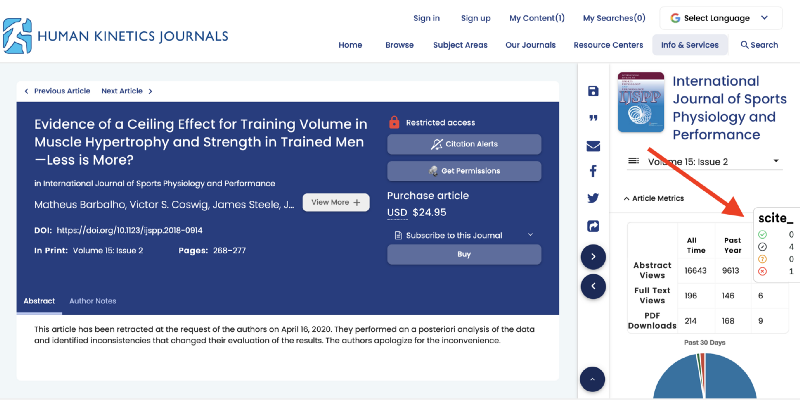Viewport: 800px width, 400px height.
Task: Open the Subject Areas menu
Action: click(x=460, y=45)
